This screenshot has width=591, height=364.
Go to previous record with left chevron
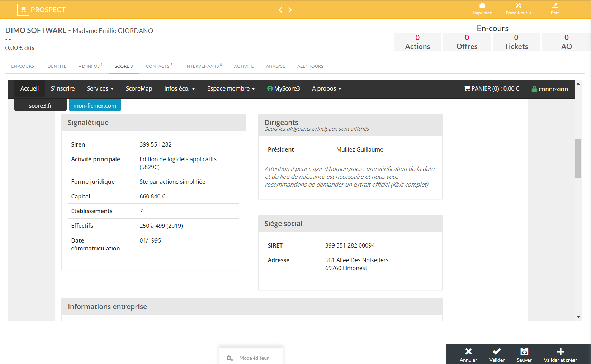[x=280, y=10]
